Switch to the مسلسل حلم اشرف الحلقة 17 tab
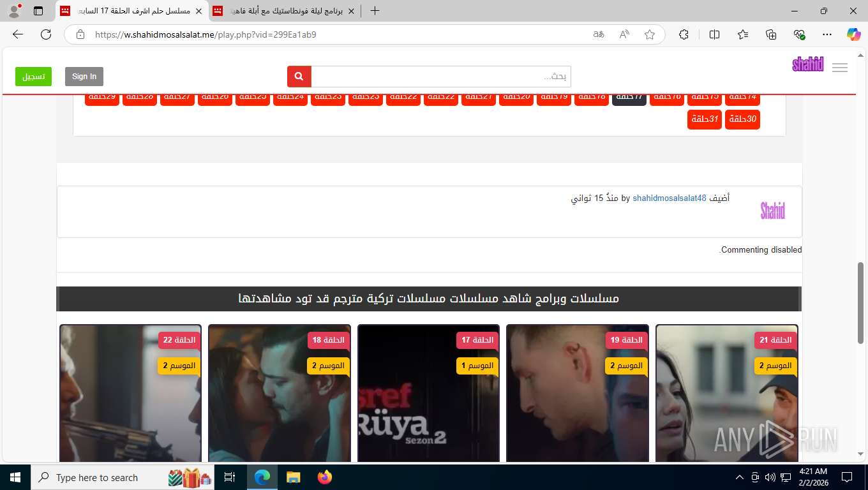 [x=132, y=11]
